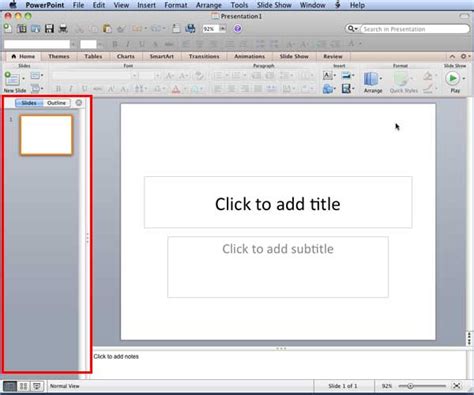Image resolution: width=474 pixels, height=395 pixels.
Task: Open the Insert menu
Action: 146,5
